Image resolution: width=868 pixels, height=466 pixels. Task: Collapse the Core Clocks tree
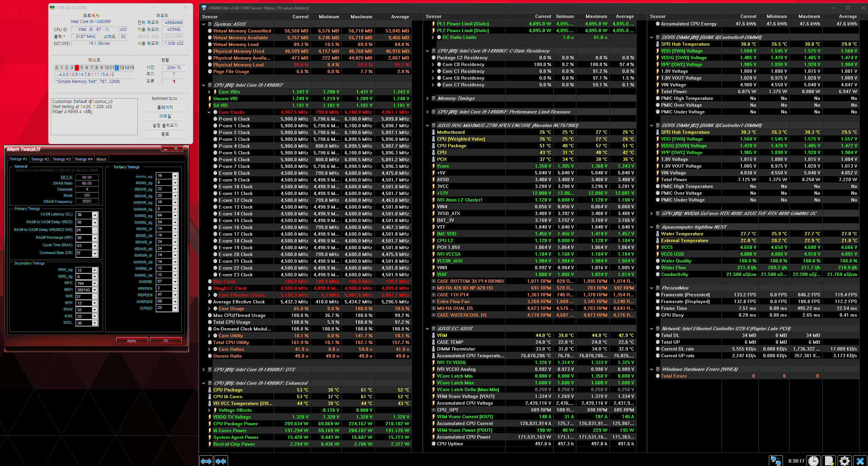[209, 112]
